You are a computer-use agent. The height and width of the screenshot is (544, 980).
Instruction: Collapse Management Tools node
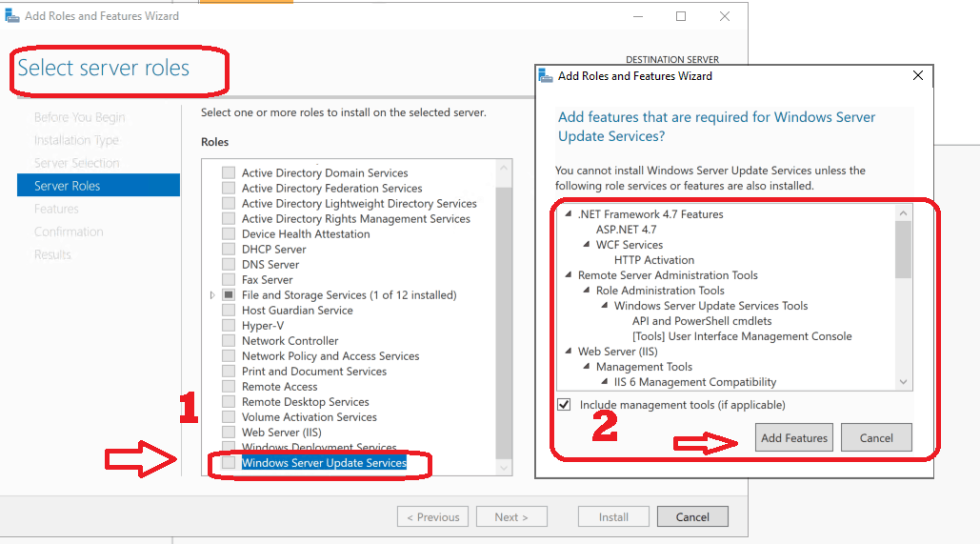[x=587, y=367]
